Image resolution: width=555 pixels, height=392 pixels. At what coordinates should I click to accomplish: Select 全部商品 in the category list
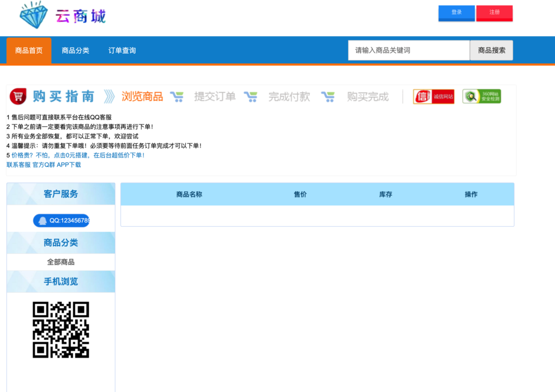tap(61, 262)
